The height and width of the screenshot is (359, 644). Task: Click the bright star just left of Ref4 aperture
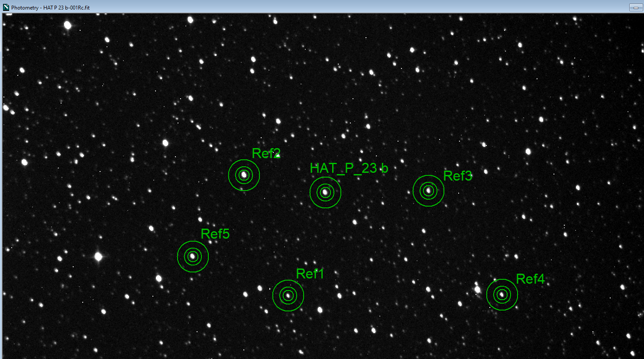pyautogui.click(x=477, y=289)
